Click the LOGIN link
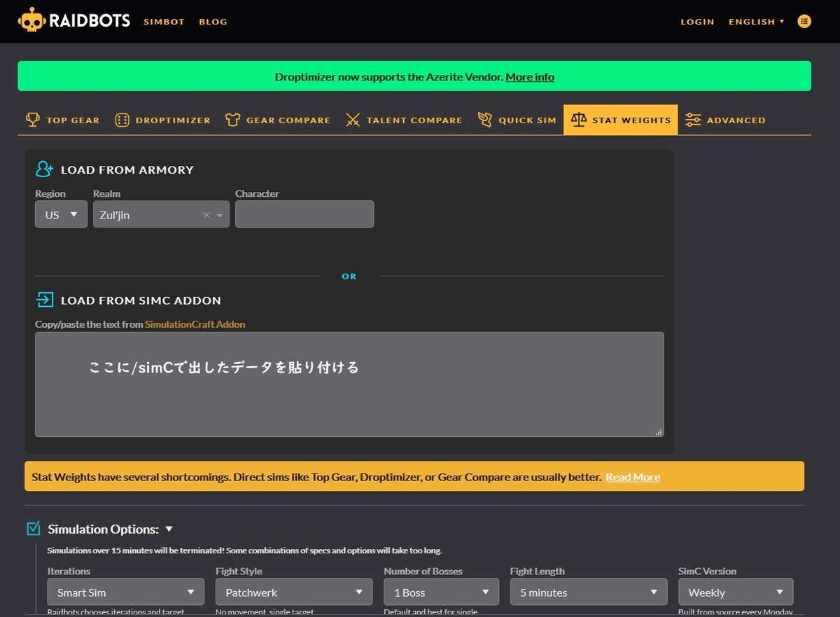840x617 pixels. (x=697, y=22)
